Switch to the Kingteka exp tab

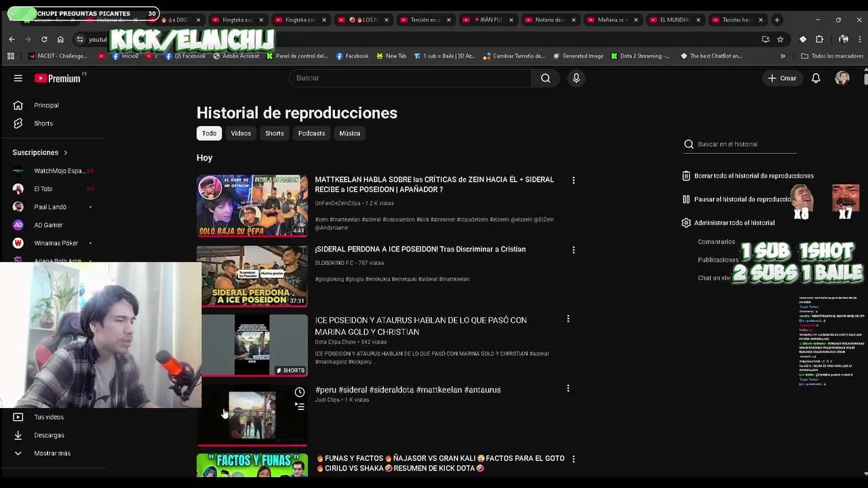click(x=237, y=20)
